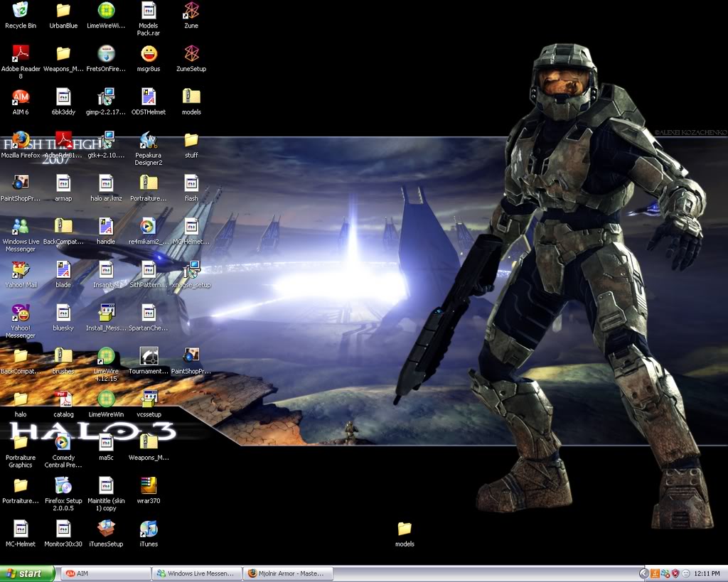Select the blade file icon
This screenshot has width=728, height=582.
tap(63, 269)
